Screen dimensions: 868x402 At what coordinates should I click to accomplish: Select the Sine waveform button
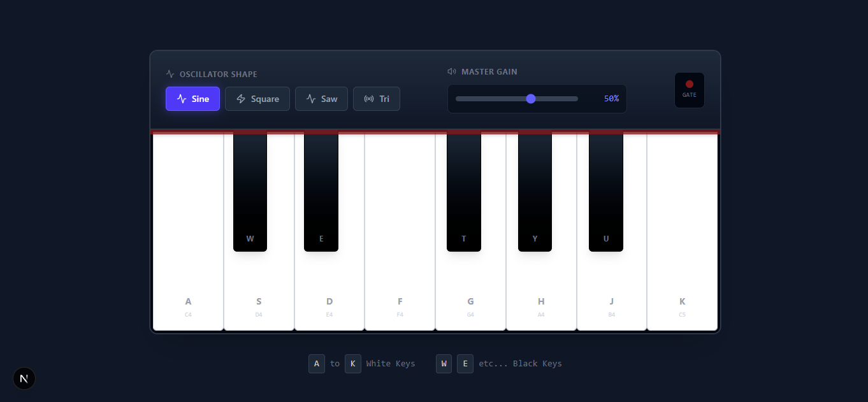point(192,99)
